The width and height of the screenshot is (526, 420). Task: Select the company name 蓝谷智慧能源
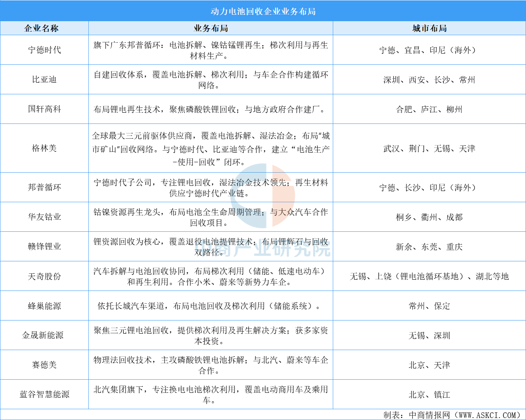[x=44, y=394]
